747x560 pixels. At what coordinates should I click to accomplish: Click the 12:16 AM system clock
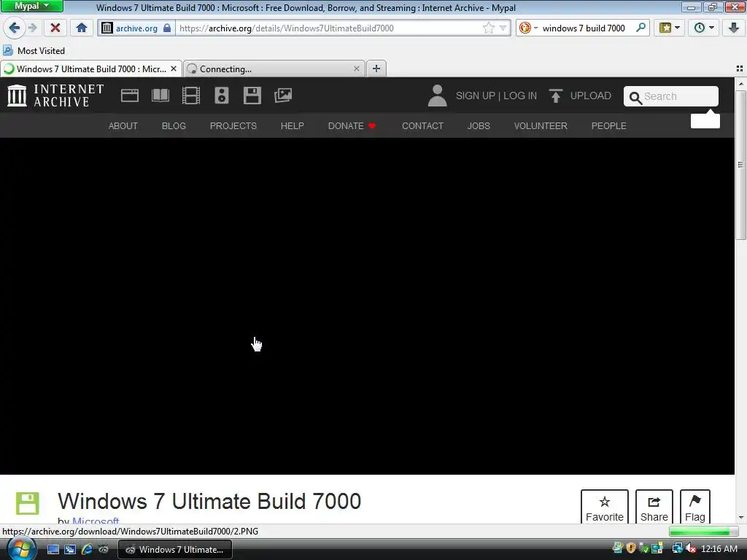(719, 549)
